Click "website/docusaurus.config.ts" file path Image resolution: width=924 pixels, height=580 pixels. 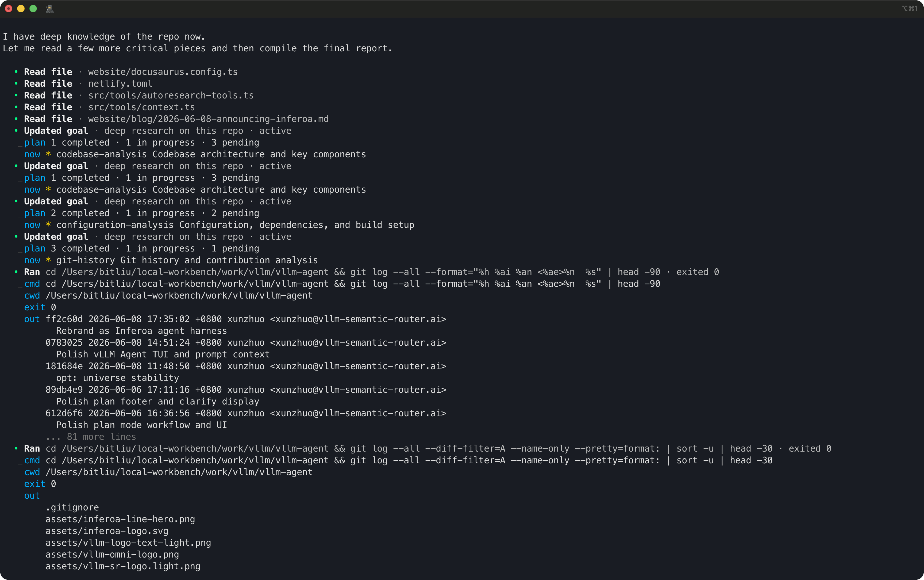coord(163,72)
